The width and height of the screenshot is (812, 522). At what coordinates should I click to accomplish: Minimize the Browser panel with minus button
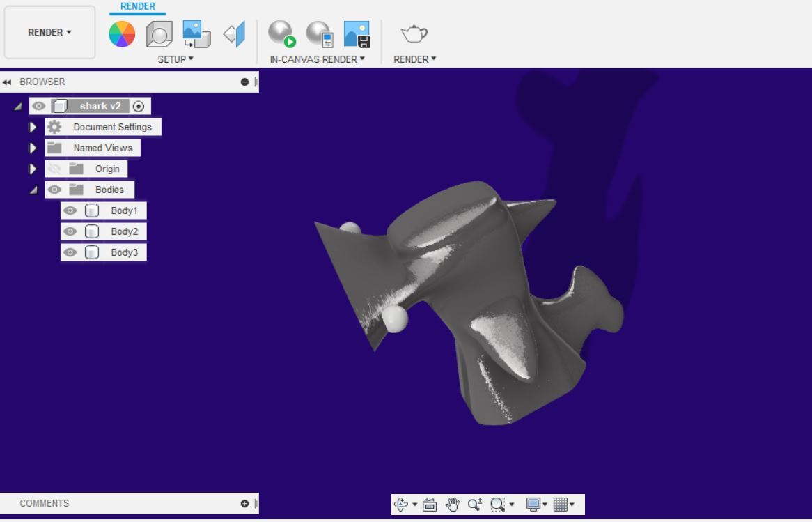click(x=244, y=82)
